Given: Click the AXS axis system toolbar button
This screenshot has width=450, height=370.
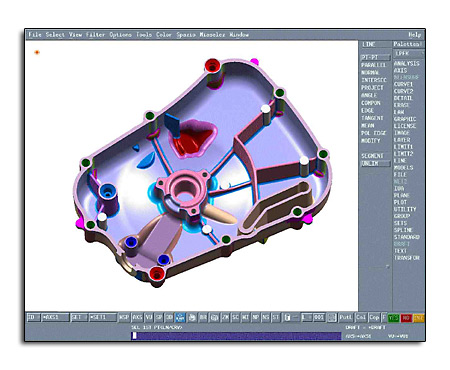Looking at the screenshot, I should point(137,317).
